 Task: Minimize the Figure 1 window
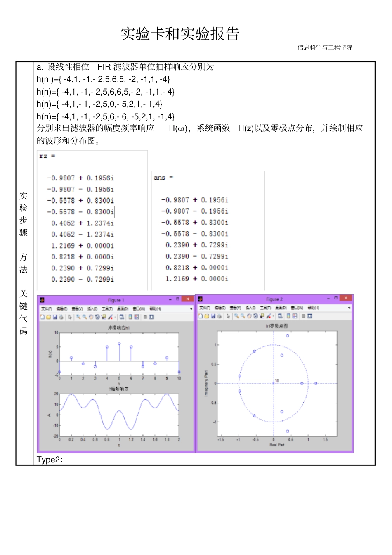[171, 299]
